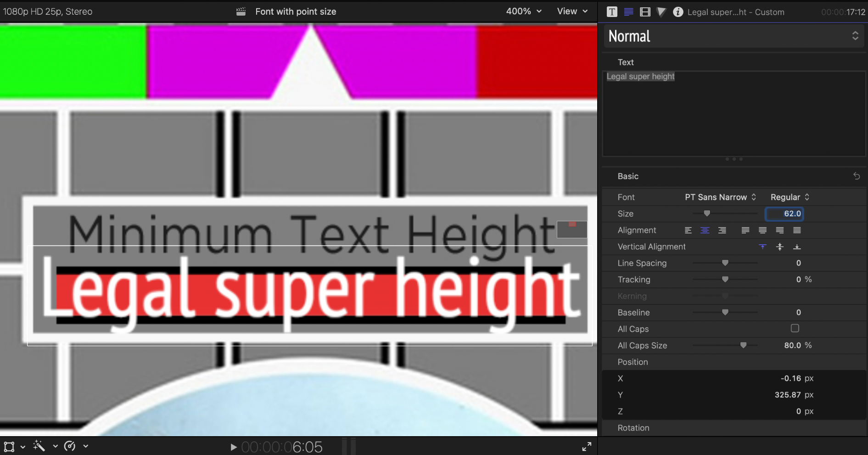Open the Generator inspector triangle icon
Screen dimensions: 868x455
(661, 12)
